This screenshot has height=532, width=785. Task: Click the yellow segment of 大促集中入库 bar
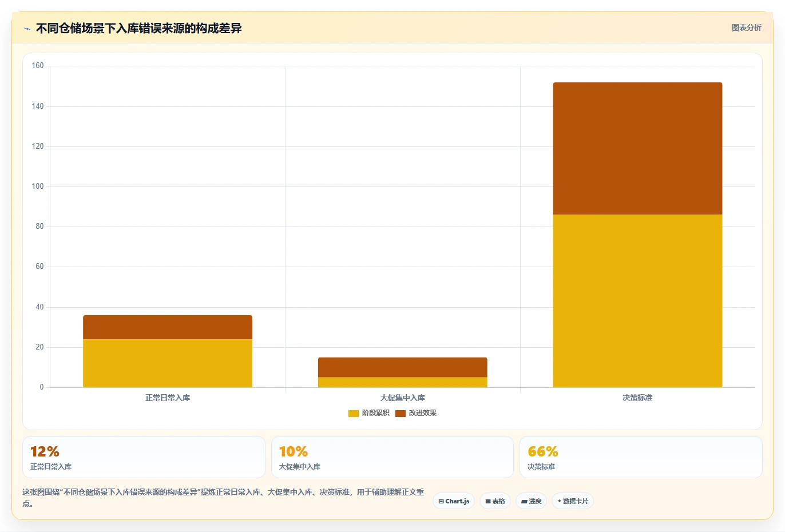coord(403,382)
